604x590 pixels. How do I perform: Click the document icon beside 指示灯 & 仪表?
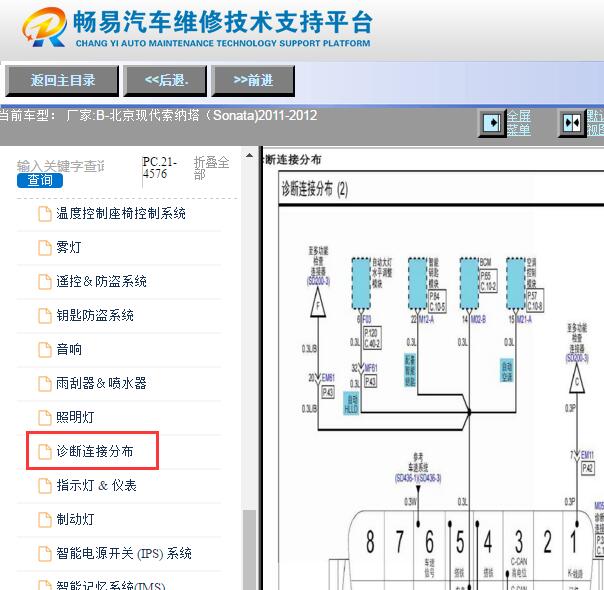point(45,486)
